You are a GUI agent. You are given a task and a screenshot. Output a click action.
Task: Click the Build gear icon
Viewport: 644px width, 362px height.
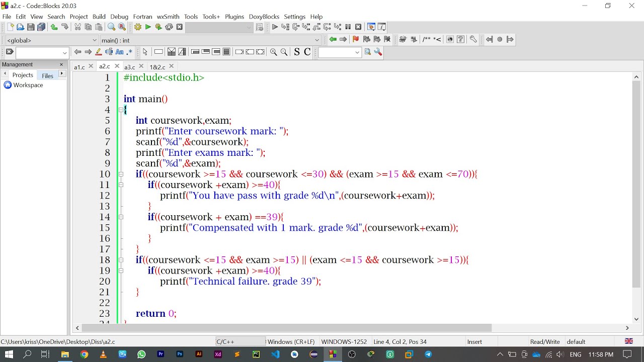[138, 27]
